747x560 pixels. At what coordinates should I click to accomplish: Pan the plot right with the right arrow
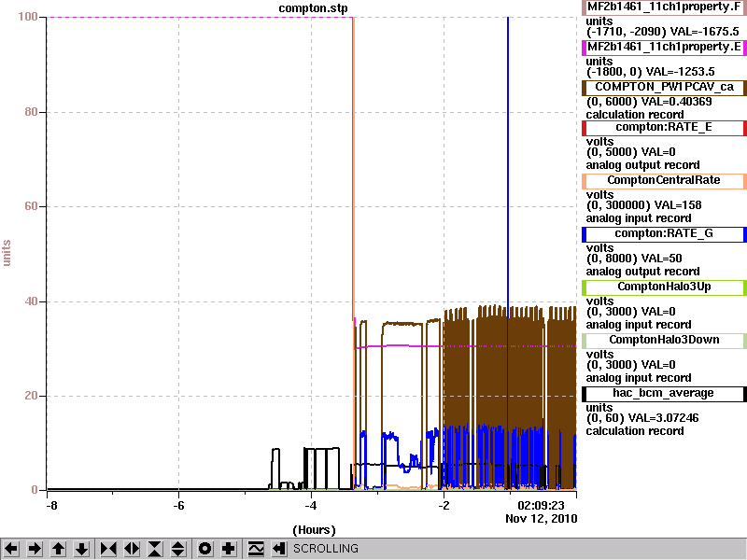pyautogui.click(x=35, y=549)
